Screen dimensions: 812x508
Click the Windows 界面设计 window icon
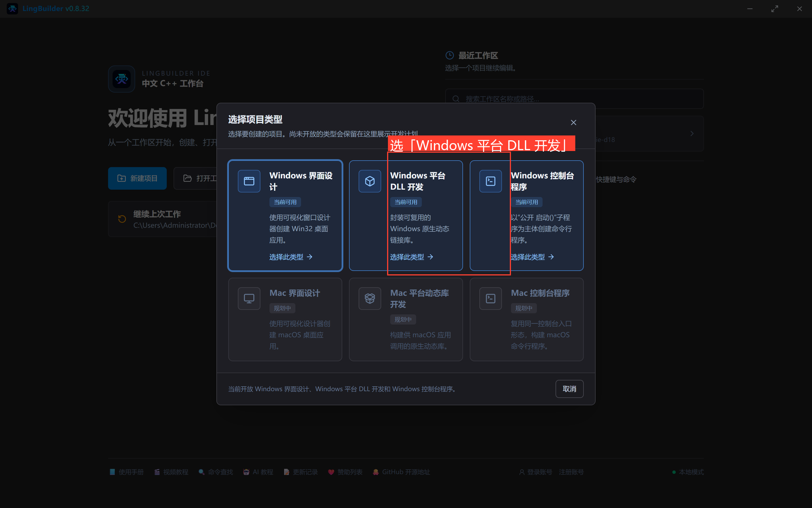point(249,181)
